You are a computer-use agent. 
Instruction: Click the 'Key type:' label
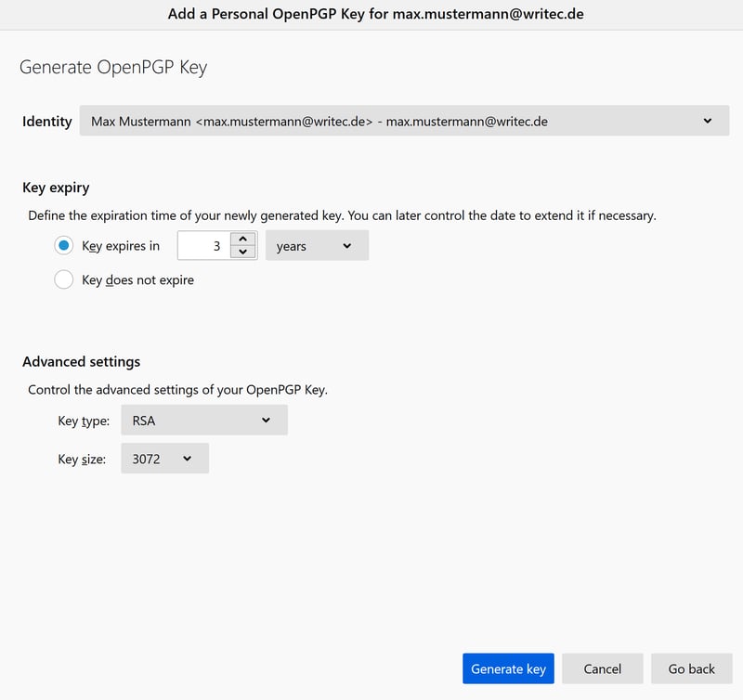[84, 421]
